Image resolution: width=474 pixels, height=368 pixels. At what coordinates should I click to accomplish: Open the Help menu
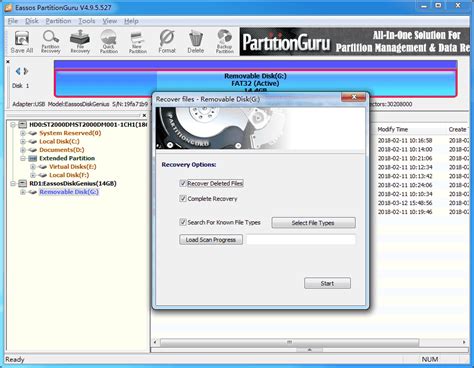(x=131, y=21)
